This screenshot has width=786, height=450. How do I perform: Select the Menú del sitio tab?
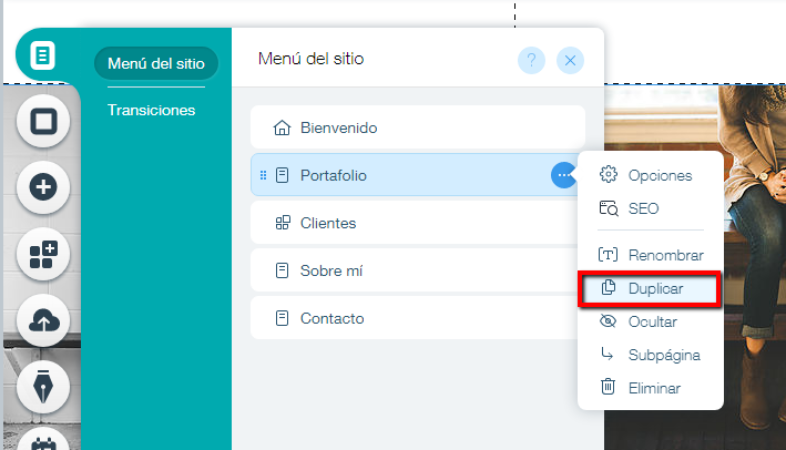point(156,64)
